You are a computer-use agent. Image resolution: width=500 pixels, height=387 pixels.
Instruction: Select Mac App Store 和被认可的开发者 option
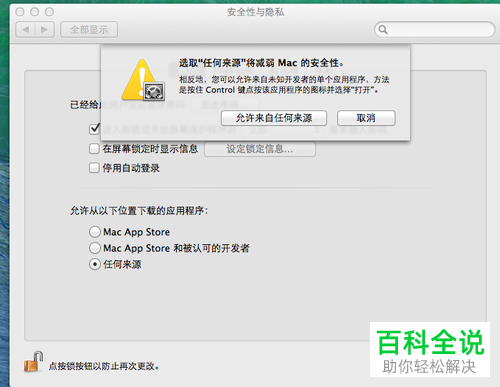(x=95, y=248)
